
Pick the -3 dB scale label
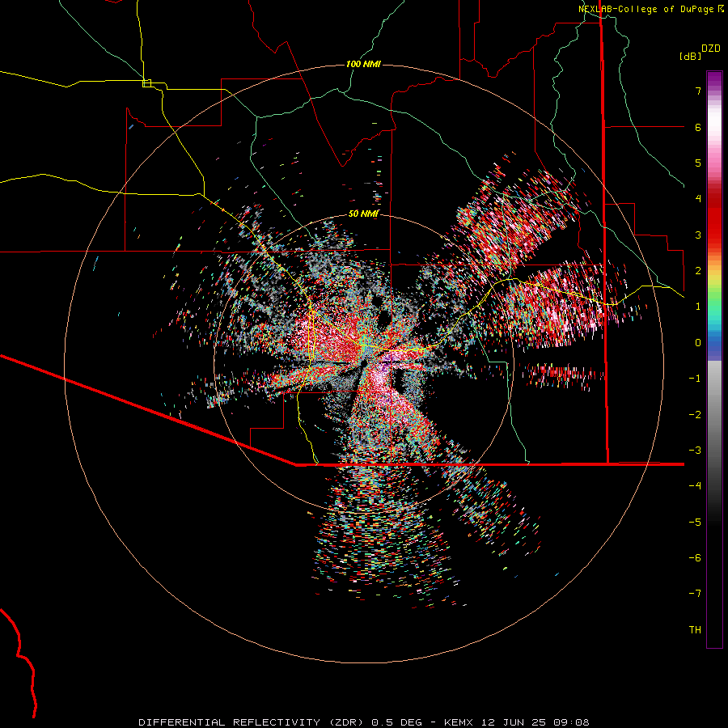pos(695,451)
